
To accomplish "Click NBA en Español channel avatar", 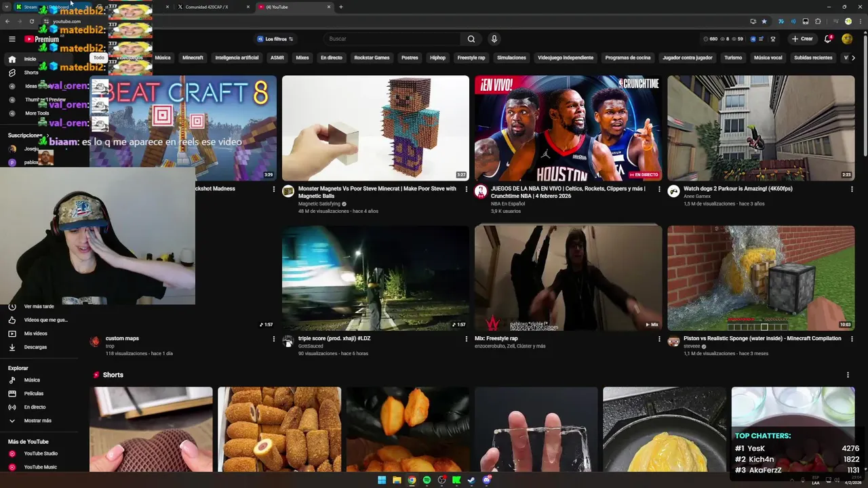I will (481, 191).
